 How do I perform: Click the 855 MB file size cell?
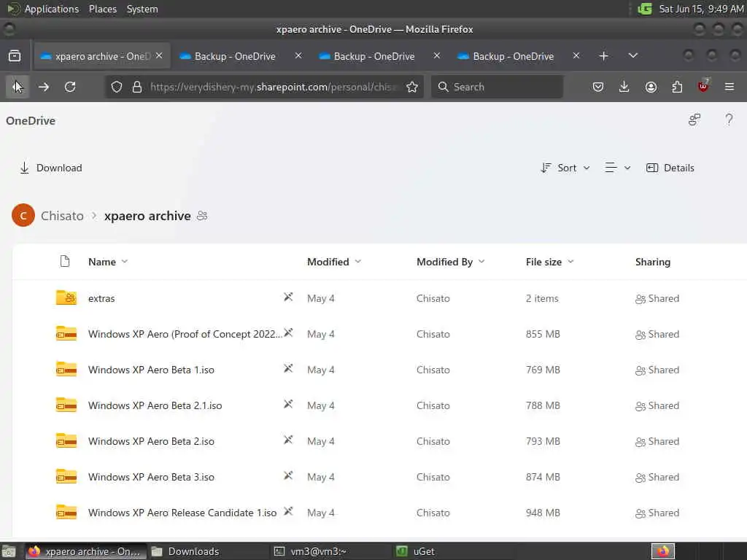(x=543, y=334)
